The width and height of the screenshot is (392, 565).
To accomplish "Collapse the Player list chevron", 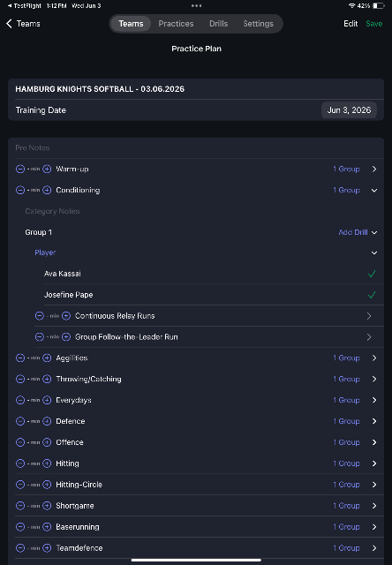I will [x=374, y=253].
